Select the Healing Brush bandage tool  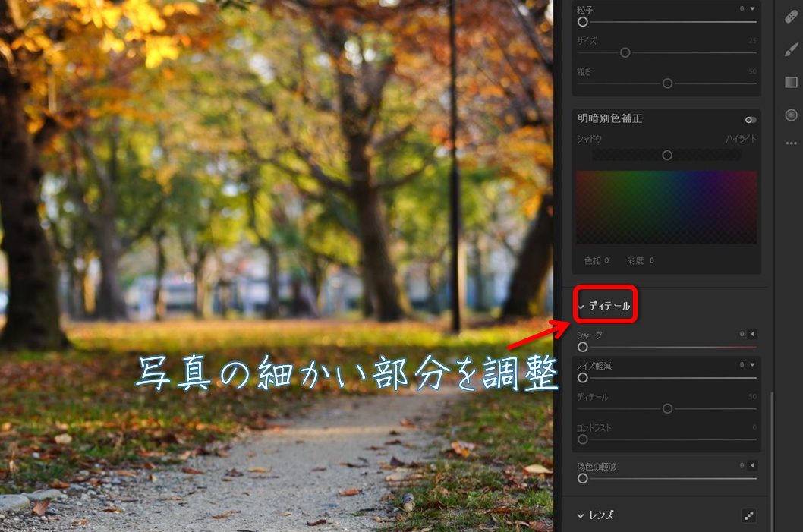[791, 17]
